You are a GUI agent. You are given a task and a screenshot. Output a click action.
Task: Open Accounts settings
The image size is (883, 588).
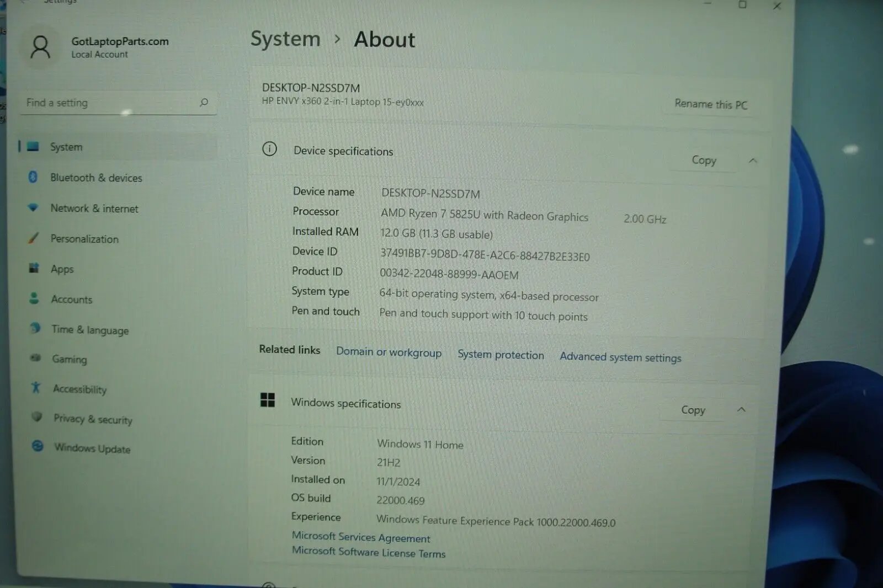point(72,300)
